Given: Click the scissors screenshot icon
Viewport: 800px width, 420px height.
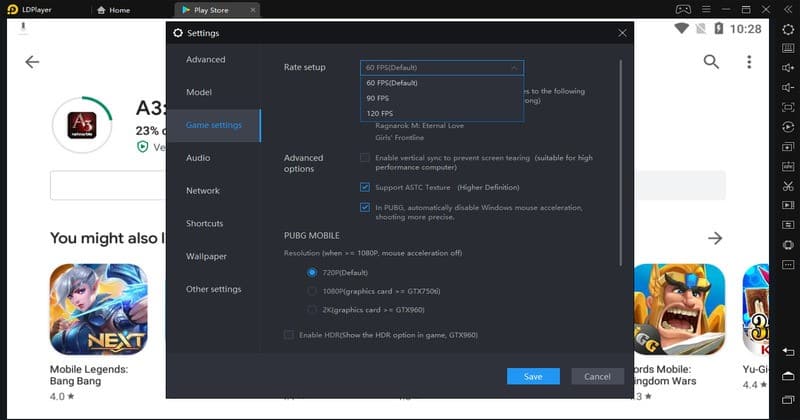Looking at the screenshot, I should tap(788, 186).
